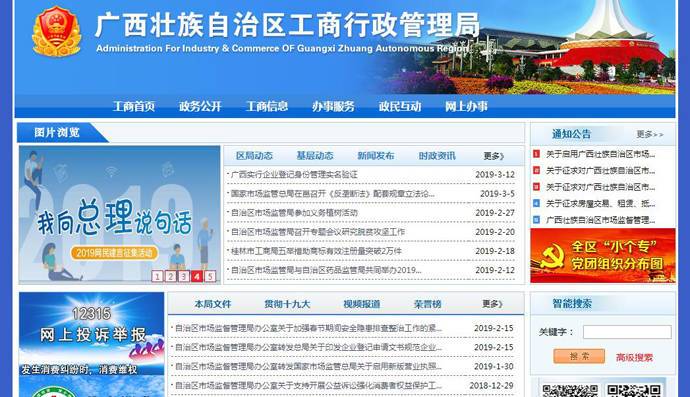Open the 网上办事 navigation menu item
The height and width of the screenshot is (397, 690).
pyautogui.click(x=466, y=106)
